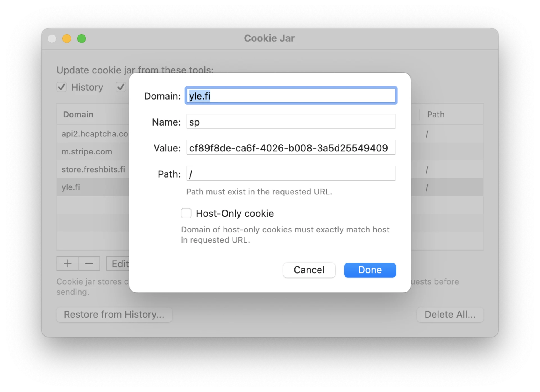Enable the Host-Only cookie checkbox
The width and height of the screenshot is (540, 392).
pos(186,213)
